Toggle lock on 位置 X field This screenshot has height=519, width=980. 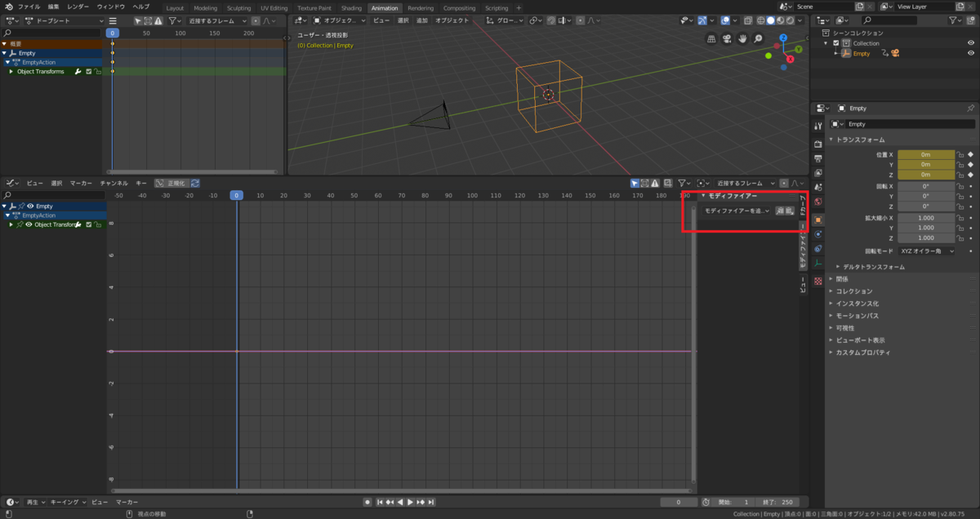click(960, 154)
